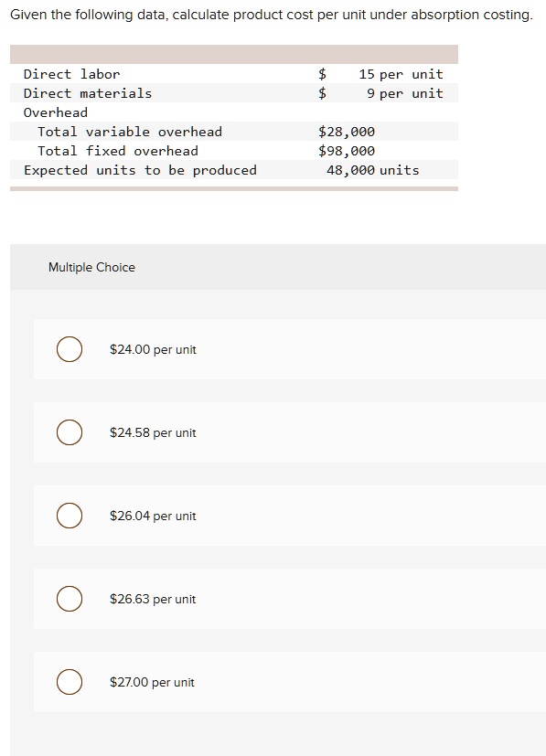Click the 48,000 units value cell

[x=369, y=170]
